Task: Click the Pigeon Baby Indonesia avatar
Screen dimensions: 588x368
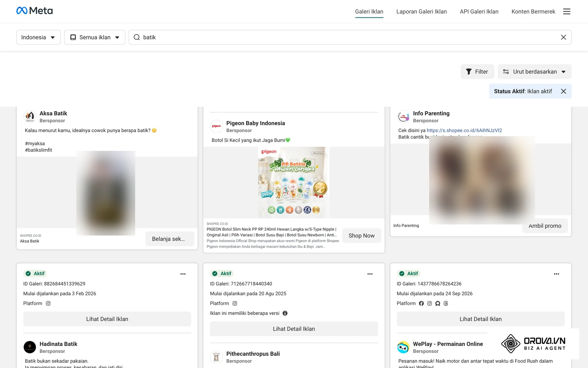Action: [x=216, y=126]
